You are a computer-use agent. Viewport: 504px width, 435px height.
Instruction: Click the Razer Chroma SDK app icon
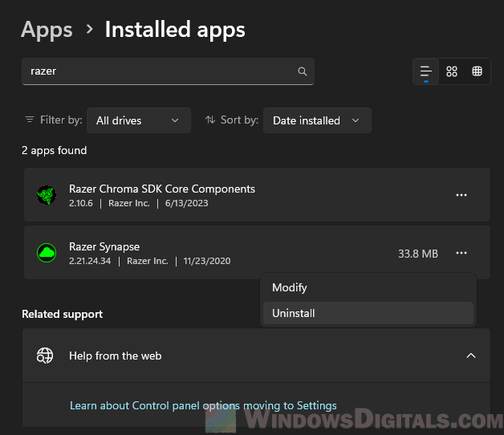(x=47, y=195)
